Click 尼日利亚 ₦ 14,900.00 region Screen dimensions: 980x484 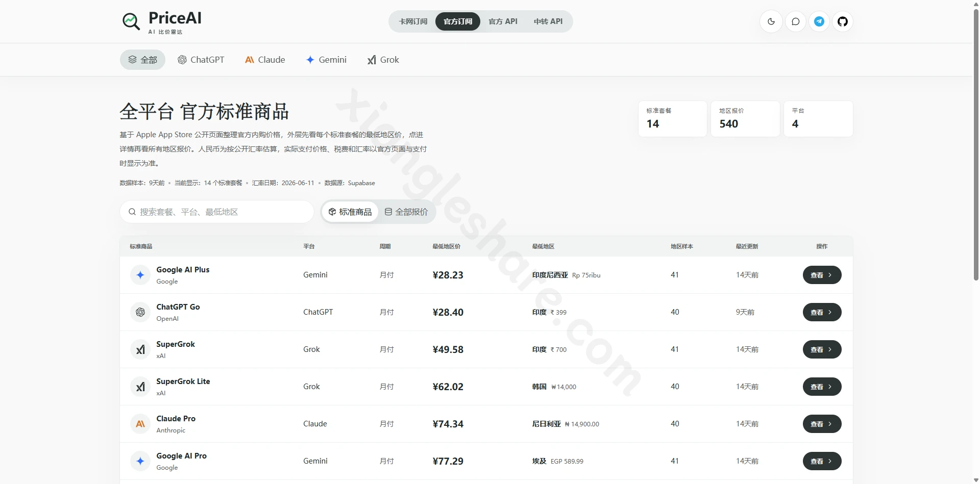point(566,424)
